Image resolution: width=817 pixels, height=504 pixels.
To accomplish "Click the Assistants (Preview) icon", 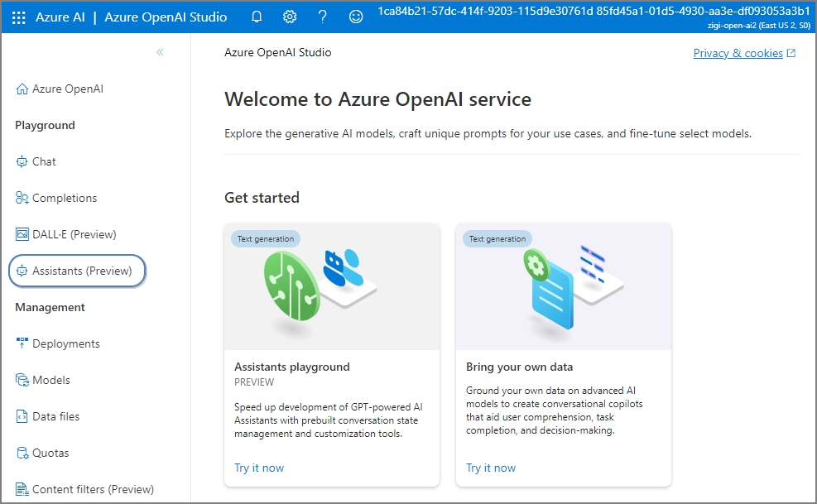I will pos(22,271).
